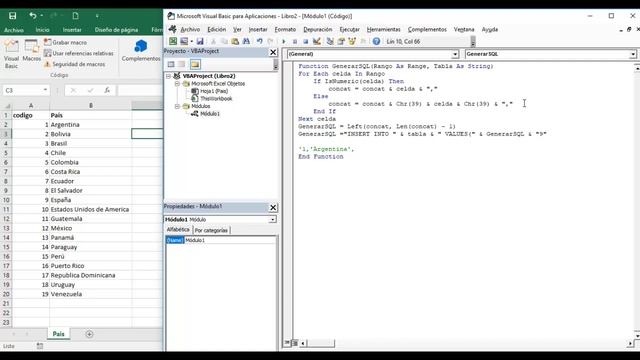
Task: Click Excel cell containing Argentina
Action: pos(90,124)
